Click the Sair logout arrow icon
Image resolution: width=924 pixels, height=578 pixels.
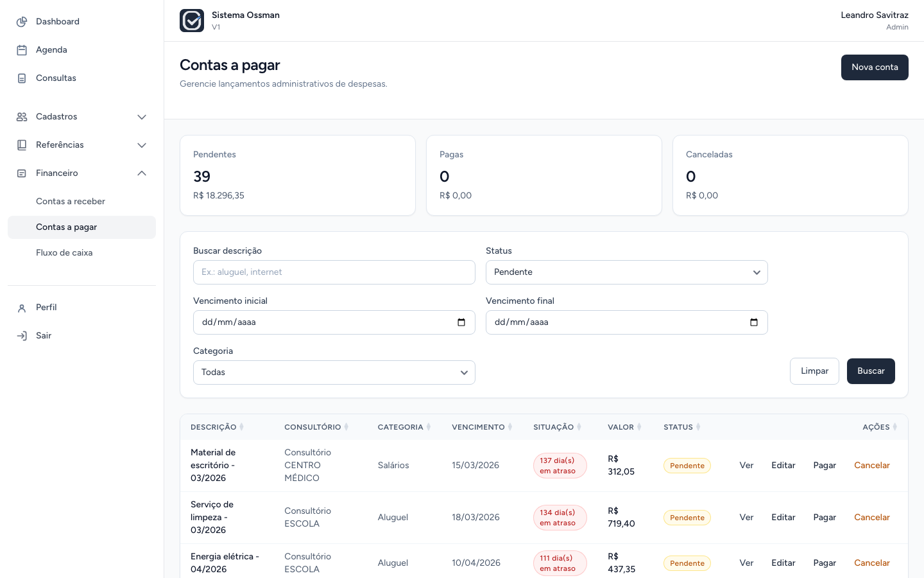pyautogui.click(x=22, y=336)
